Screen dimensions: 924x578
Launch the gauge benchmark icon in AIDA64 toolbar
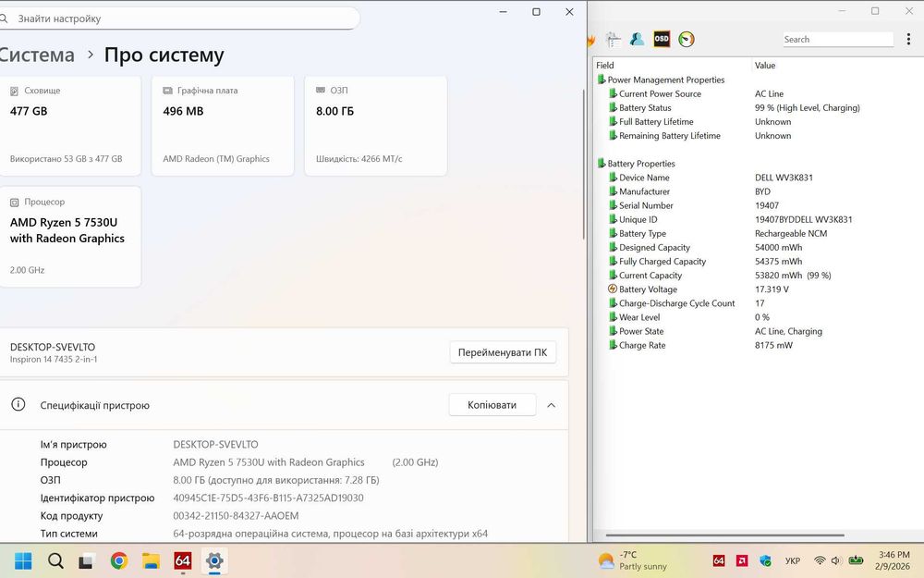[687, 40]
